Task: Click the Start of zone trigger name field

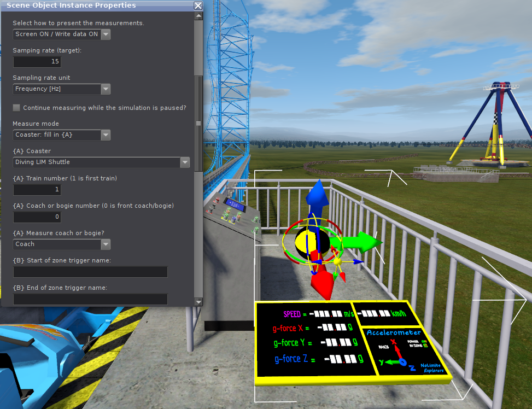Action: [x=90, y=272]
